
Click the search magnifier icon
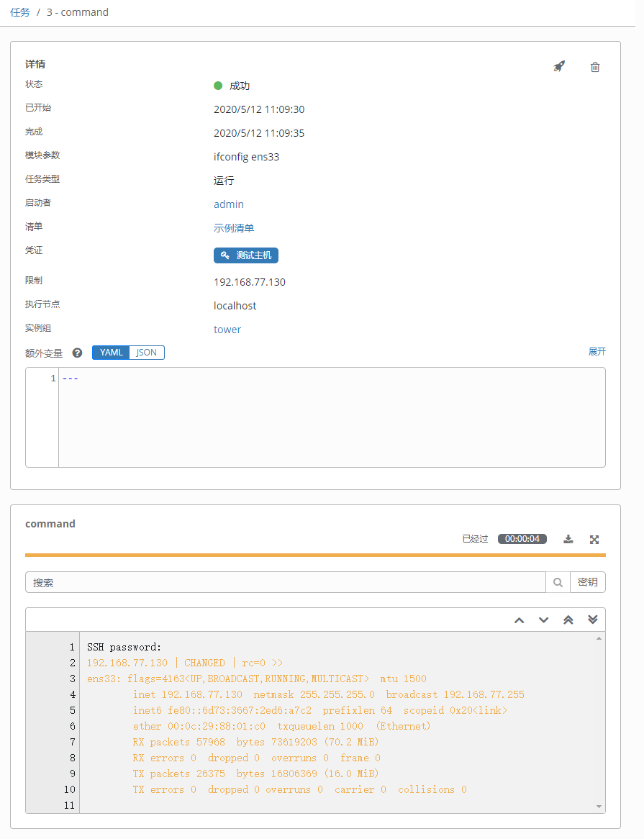pyautogui.click(x=558, y=583)
